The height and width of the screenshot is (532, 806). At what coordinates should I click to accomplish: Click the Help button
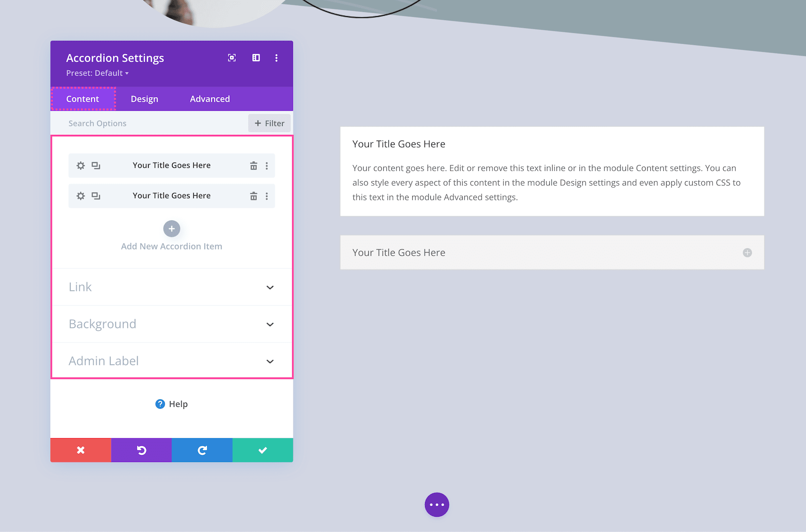pyautogui.click(x=172, y=404)
